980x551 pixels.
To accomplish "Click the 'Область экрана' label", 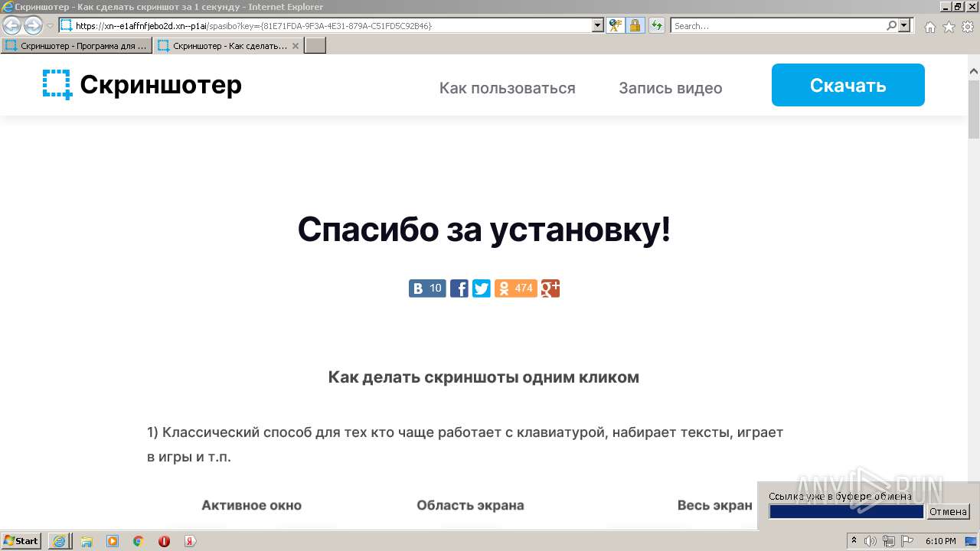I will pos(470,505).
